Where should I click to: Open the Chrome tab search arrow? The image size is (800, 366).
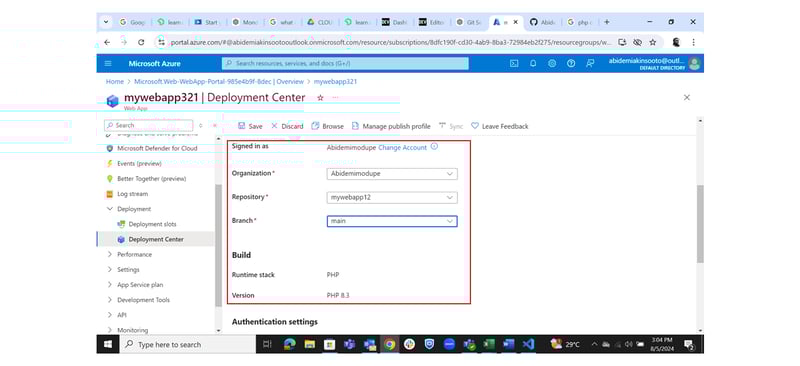pyautogui.click(x=106, y=22)
